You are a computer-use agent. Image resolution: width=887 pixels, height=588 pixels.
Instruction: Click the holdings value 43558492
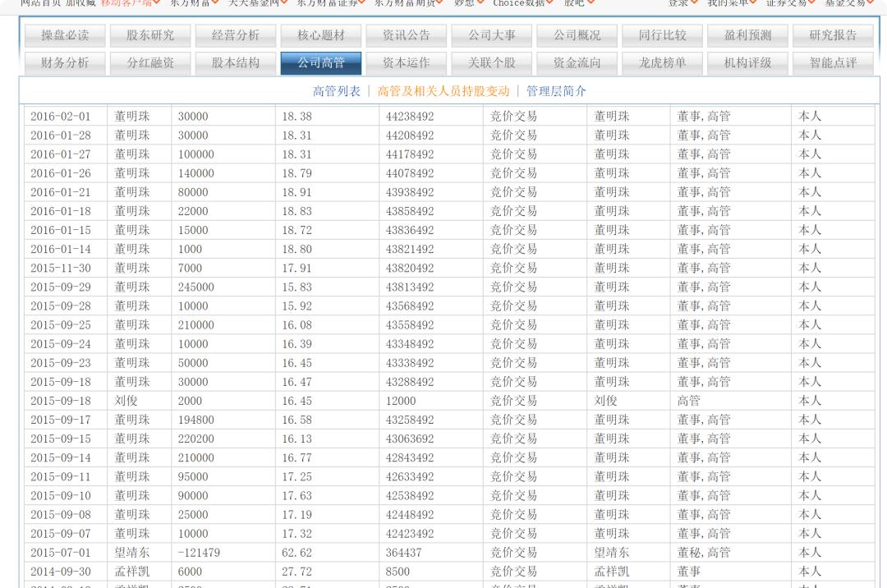[410, 325]
